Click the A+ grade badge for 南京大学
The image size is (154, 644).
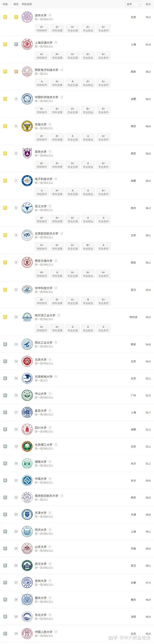tap(5, 154)
